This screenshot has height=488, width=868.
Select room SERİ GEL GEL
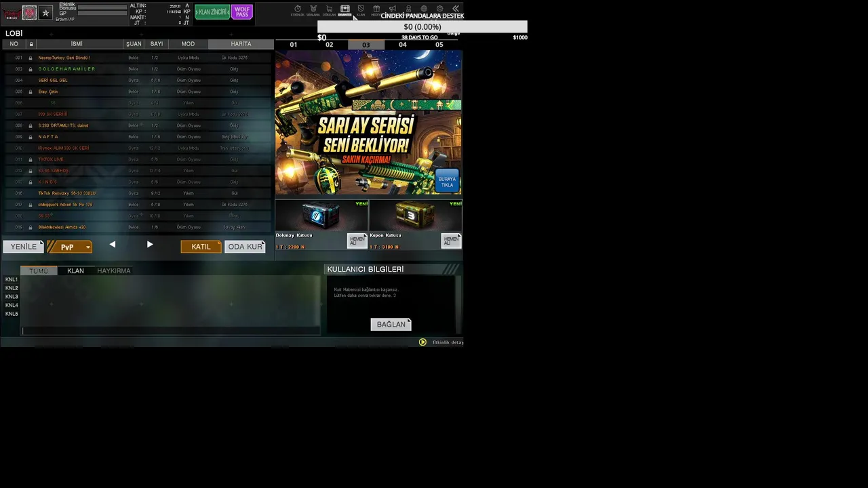pos(138,80)
